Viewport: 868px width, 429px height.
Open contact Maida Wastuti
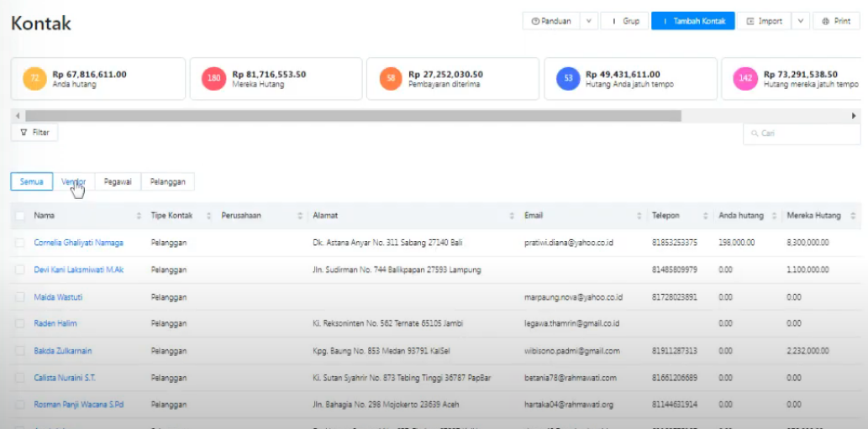point(58,297)
